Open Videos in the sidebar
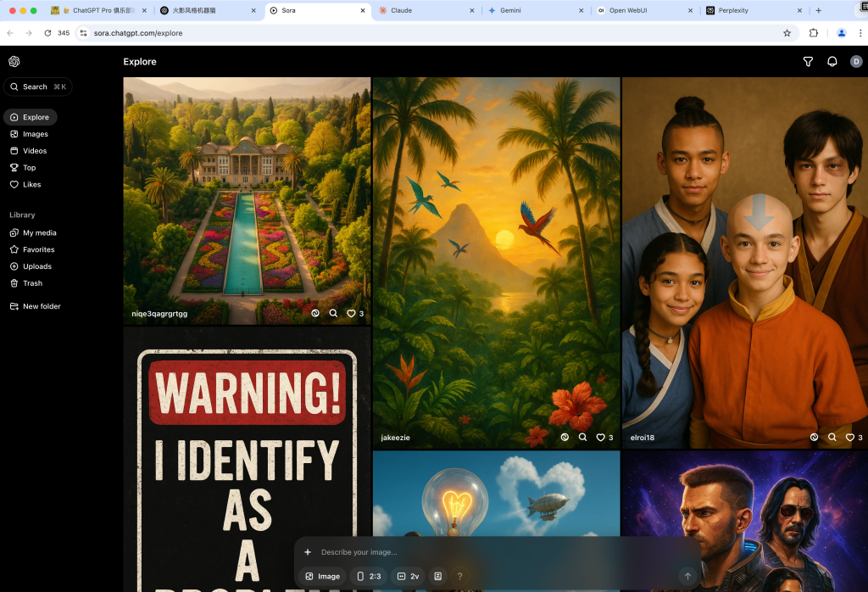 coord(35,151)
